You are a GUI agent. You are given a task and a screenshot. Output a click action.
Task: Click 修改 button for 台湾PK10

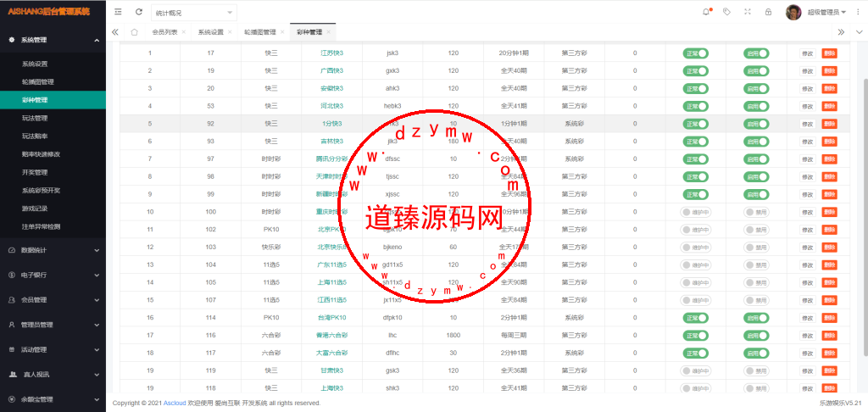808,318
